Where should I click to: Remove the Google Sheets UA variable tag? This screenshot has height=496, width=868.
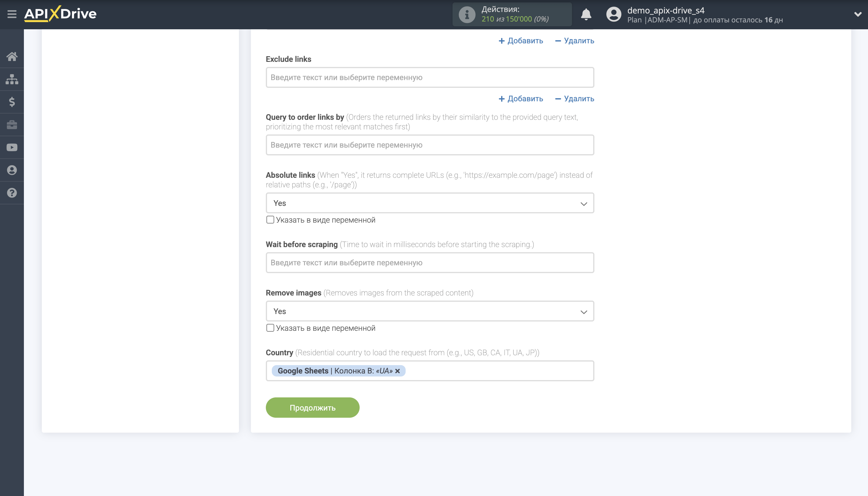point(397,371)
